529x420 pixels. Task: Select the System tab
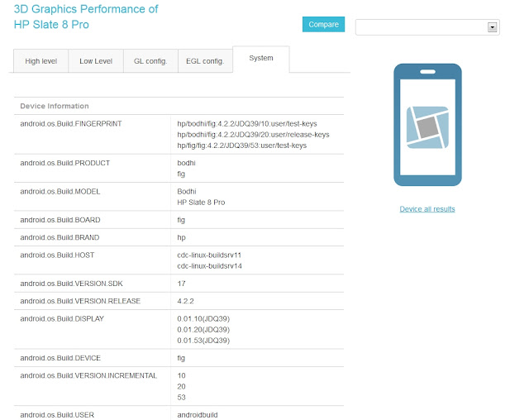pos(261,58)
